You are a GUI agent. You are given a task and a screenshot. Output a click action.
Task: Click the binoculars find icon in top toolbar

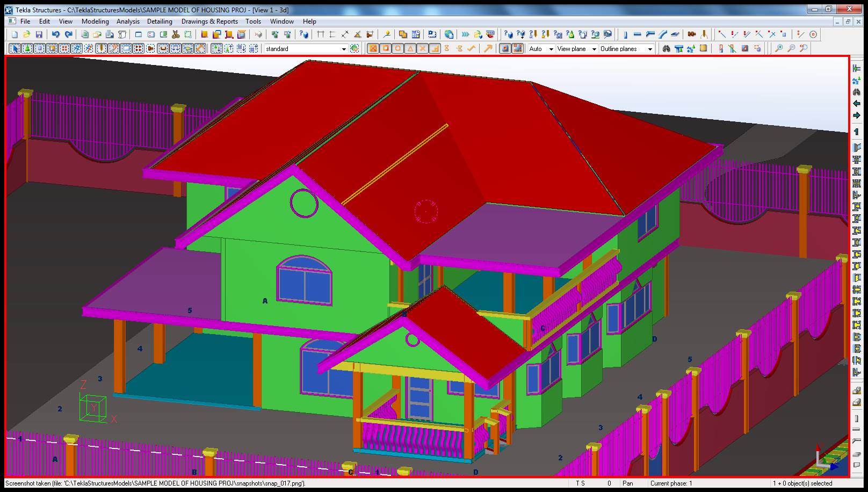pyautogui.click(x=666, y=49)
